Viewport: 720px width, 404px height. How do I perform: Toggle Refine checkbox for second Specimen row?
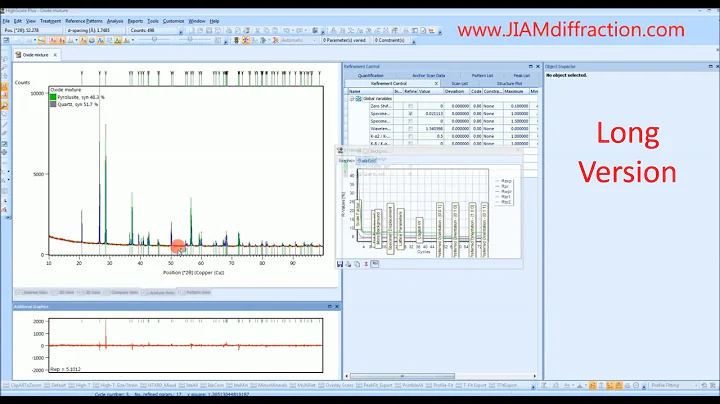tap(411, 121)
